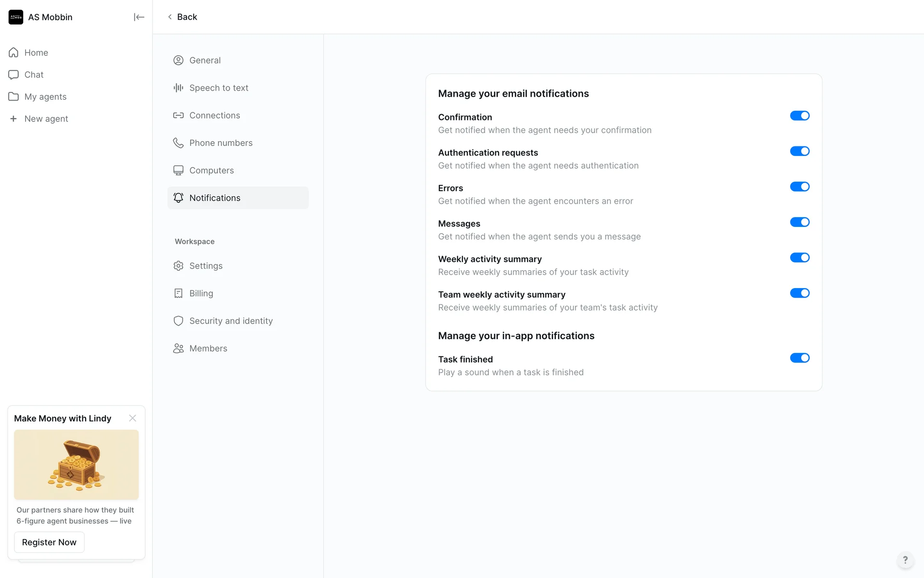Click the Phone numbers handset icon

coord(178,143)
